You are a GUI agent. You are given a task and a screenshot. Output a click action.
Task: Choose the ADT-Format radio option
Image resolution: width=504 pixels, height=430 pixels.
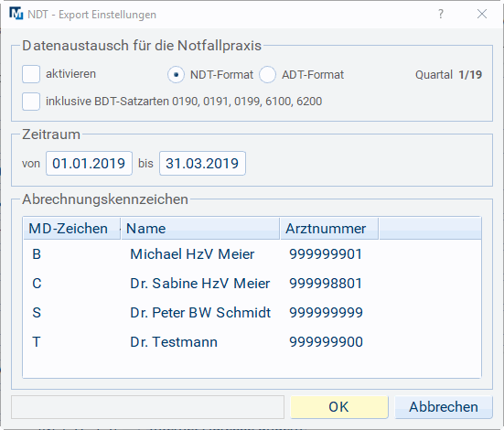pos(267,75)
